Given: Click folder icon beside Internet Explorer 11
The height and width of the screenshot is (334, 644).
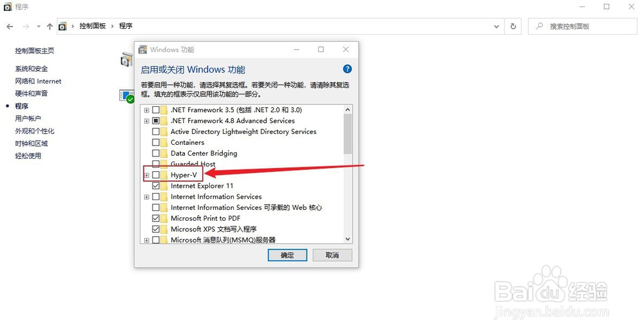Looking at the screenshot, I should coord(164,185).
